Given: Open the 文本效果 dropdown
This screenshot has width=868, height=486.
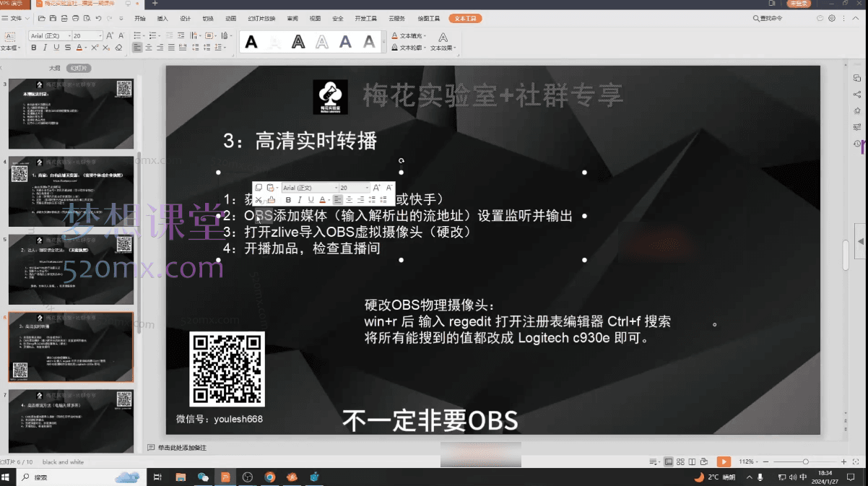Looking at the screenshot, I should [x=443, y=48].
